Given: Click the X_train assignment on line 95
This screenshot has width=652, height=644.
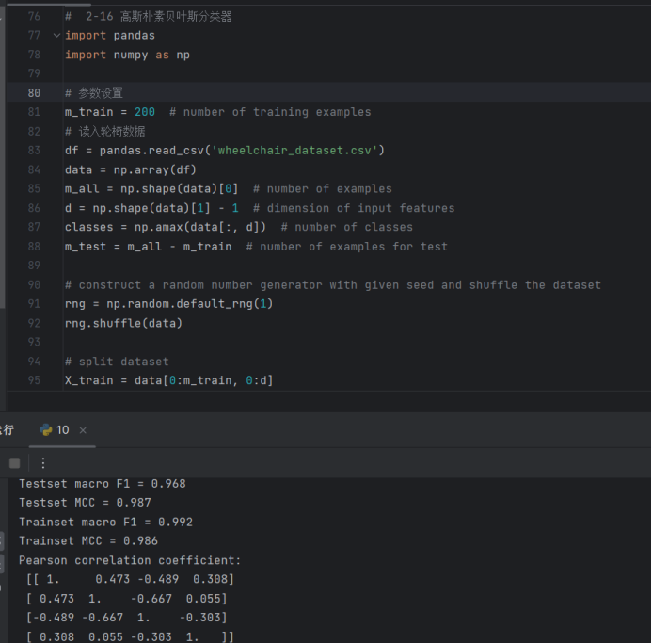Looking at the screenshot, I should [x=168, y=380].
